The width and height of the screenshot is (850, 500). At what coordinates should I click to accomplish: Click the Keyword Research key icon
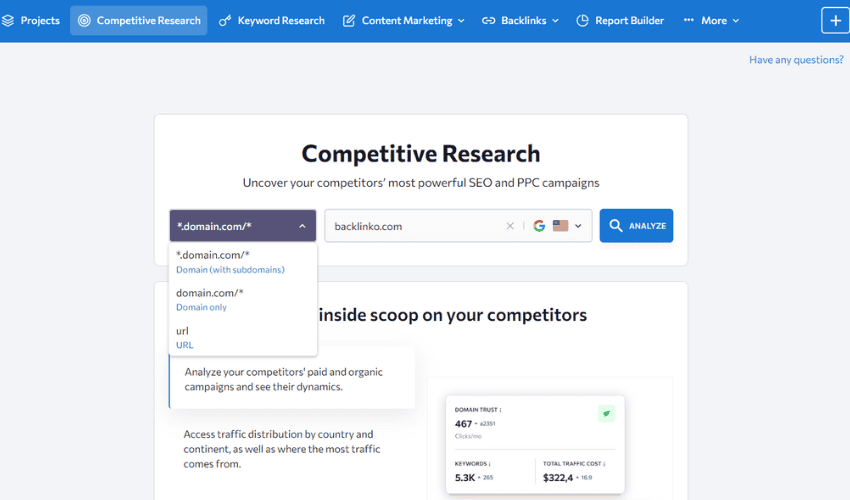(x=224, y=21)
